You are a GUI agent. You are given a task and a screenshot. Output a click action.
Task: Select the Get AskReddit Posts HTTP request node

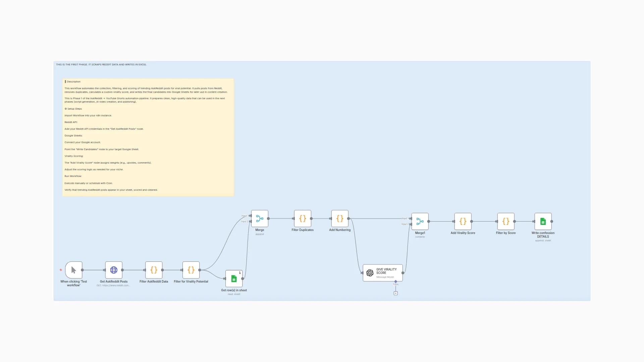[114, 270]
